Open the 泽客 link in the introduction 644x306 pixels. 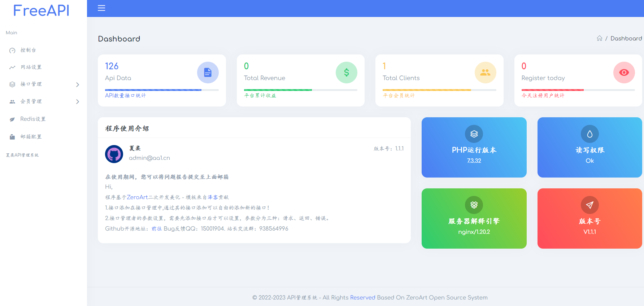tap(213, 197)
